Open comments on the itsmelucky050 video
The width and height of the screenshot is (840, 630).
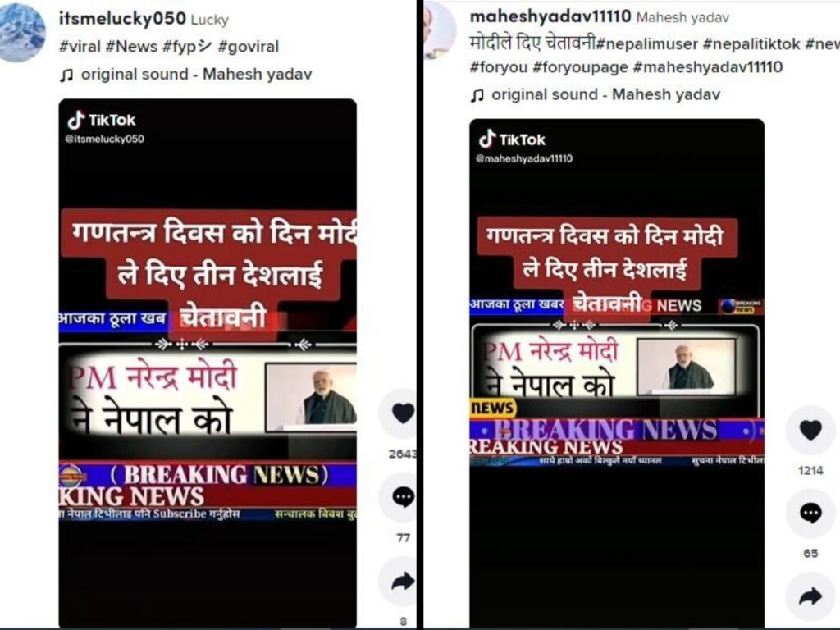(402, 498)
